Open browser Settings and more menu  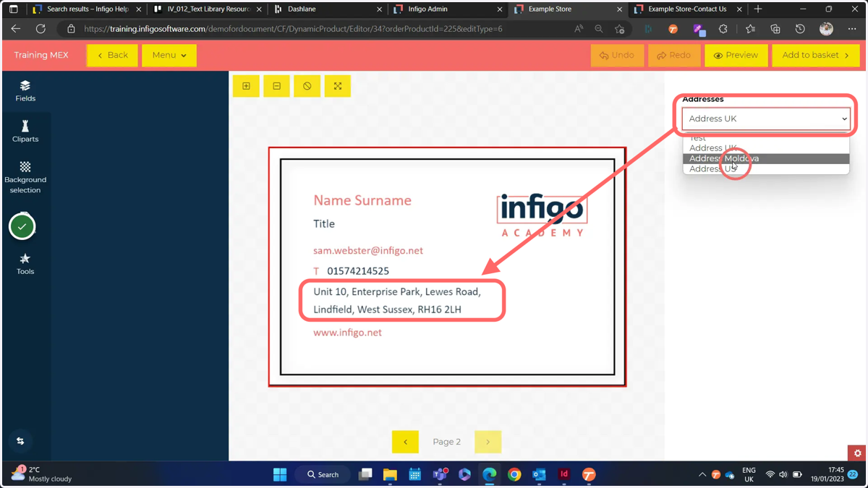[x=852, y=29]
